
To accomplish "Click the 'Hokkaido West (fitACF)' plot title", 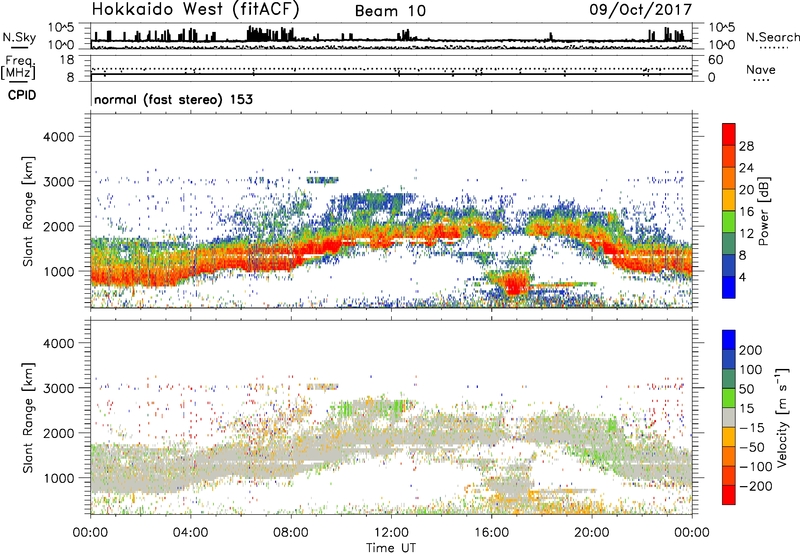I will [x=195, y=10].
